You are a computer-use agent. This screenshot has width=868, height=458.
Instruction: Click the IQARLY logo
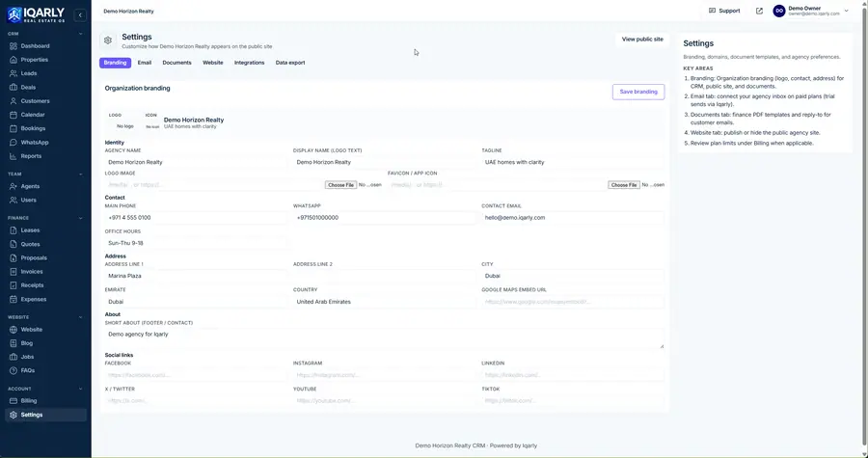tap(36, 14)
